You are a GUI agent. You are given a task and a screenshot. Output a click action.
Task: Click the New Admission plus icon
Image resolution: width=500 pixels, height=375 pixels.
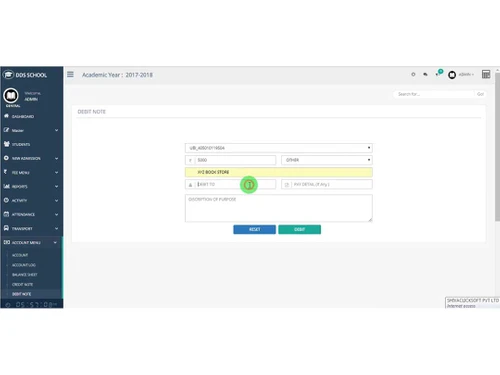(6, 158)
